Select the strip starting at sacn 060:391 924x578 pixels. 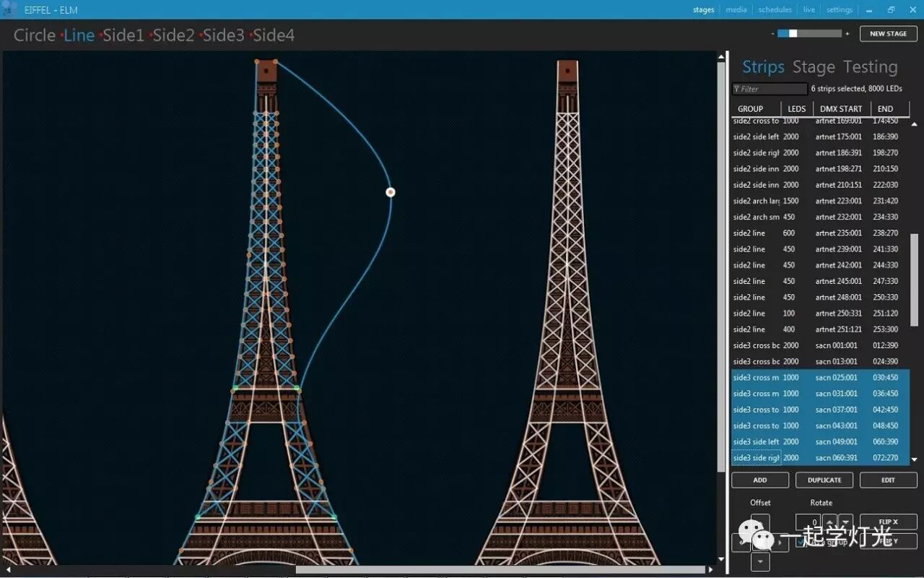point(820,458)
